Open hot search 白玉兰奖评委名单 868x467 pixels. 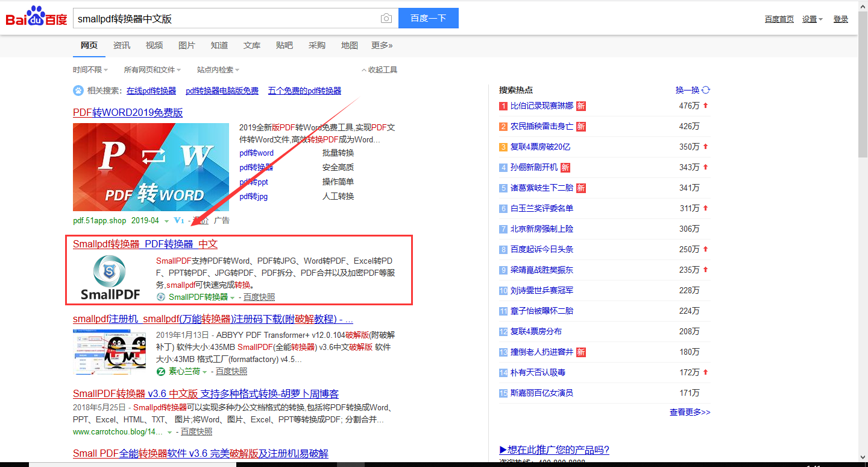tap(542, 208)
